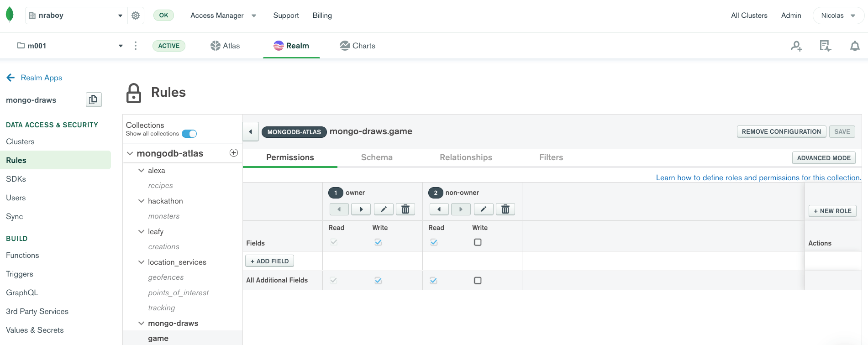868x345 pixels.
Task: Toggle owner Read checkbox in Fields row
Action: [334, 242]
